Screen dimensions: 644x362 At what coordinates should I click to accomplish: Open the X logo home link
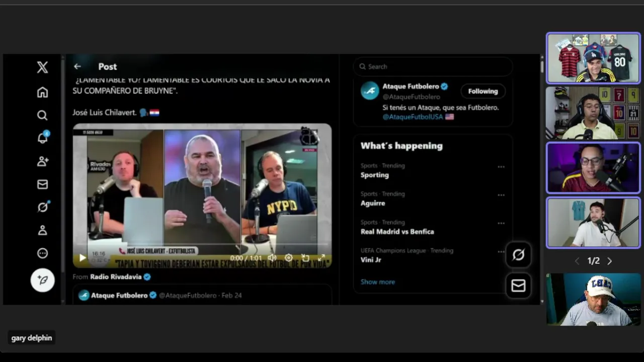[42, 67]
